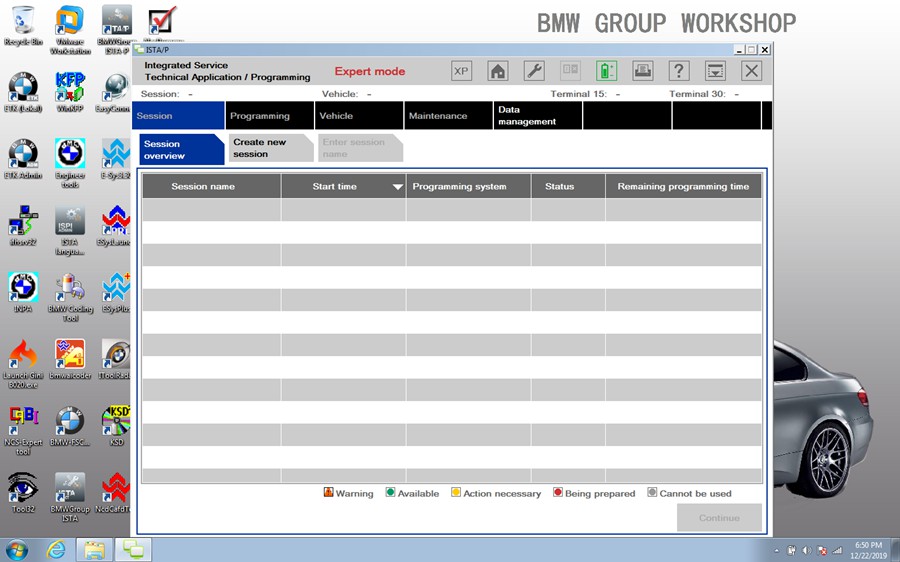Image resolution: width=900 pixels, height=562 pixels.
Task: Click the ISTA/P taskbar button
Action: pyautogui.click(x=133, y=550)
